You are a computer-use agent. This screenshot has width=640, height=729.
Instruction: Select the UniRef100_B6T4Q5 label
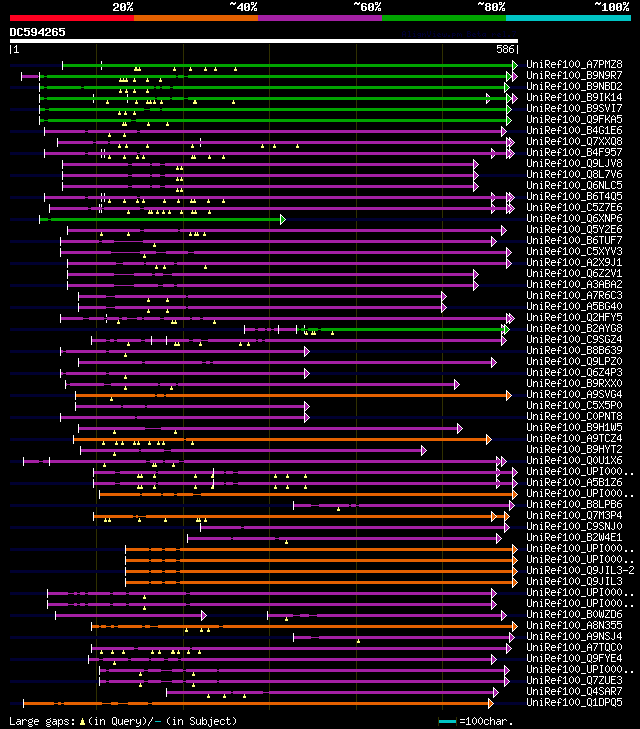(574, 196)
